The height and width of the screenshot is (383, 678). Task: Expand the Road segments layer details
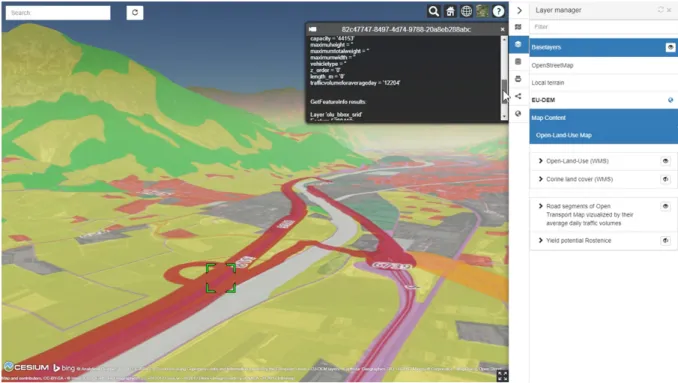click(x=540, y=206)
